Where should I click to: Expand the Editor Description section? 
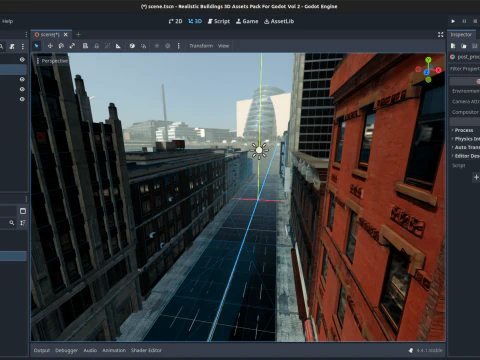(466, 156)
